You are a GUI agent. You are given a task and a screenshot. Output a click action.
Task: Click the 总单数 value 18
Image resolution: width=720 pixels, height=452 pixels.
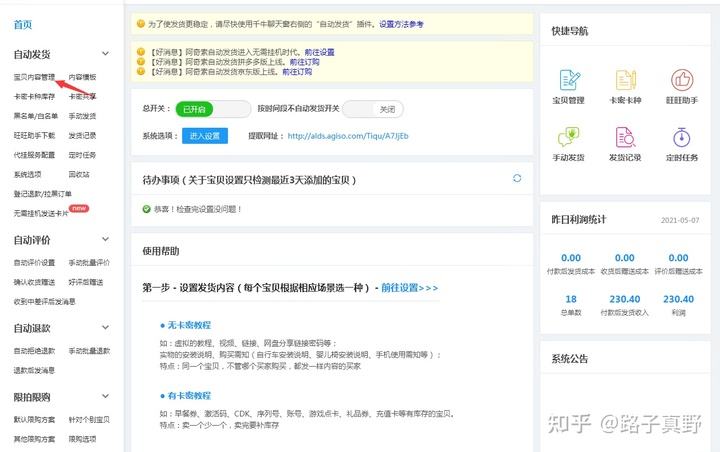tap(571, 299)
